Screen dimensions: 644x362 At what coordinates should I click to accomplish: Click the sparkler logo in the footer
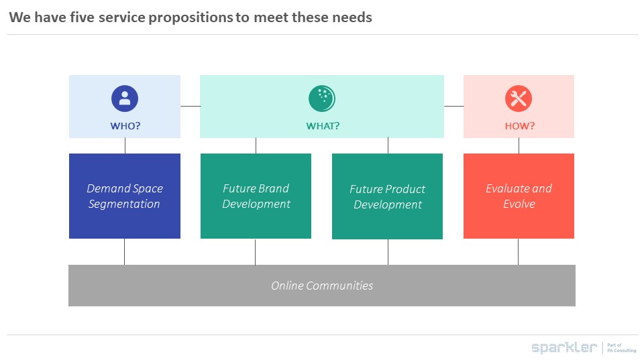pos(563,347)
